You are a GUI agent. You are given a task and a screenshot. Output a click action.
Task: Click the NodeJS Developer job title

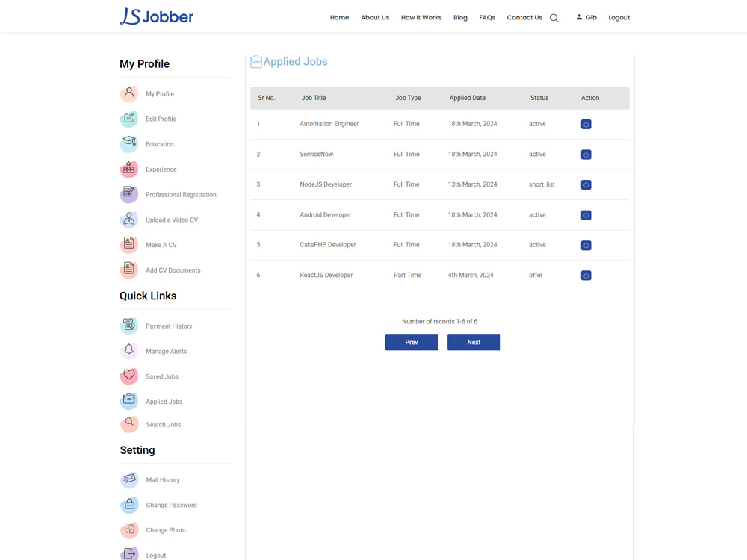pyautogui.click(x=326, y=184)
